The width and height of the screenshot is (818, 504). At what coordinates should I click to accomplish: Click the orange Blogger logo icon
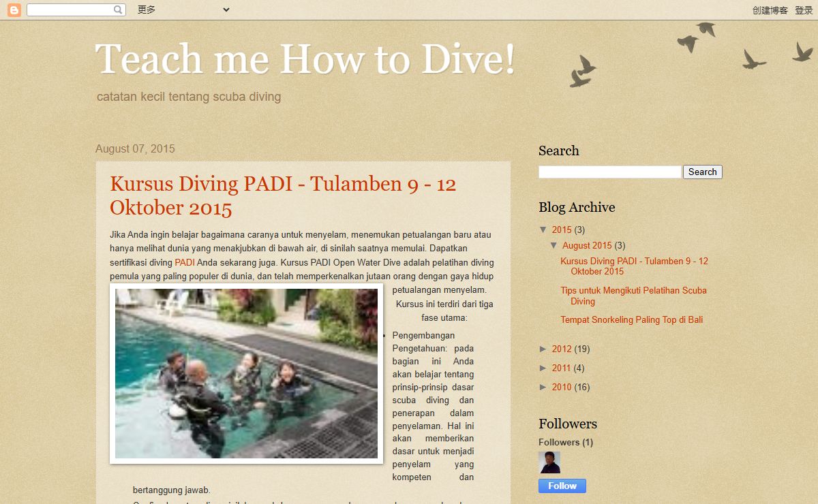(x=14, y=10)
